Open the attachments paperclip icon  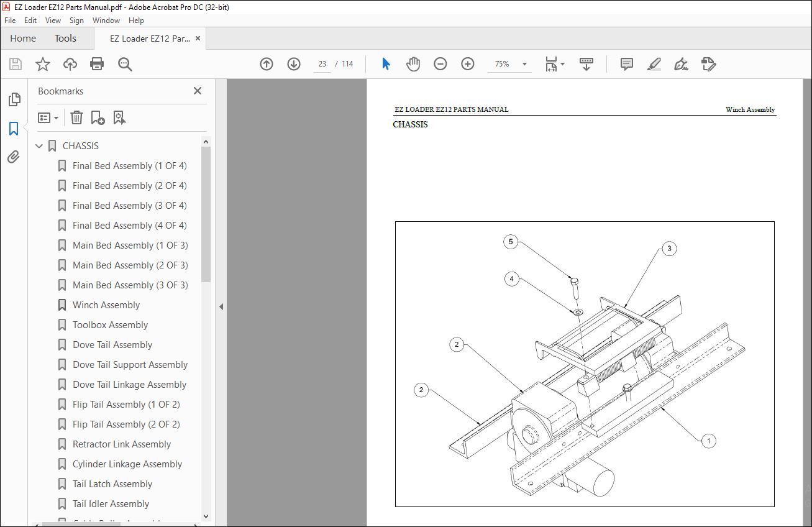tap(14, 157)
